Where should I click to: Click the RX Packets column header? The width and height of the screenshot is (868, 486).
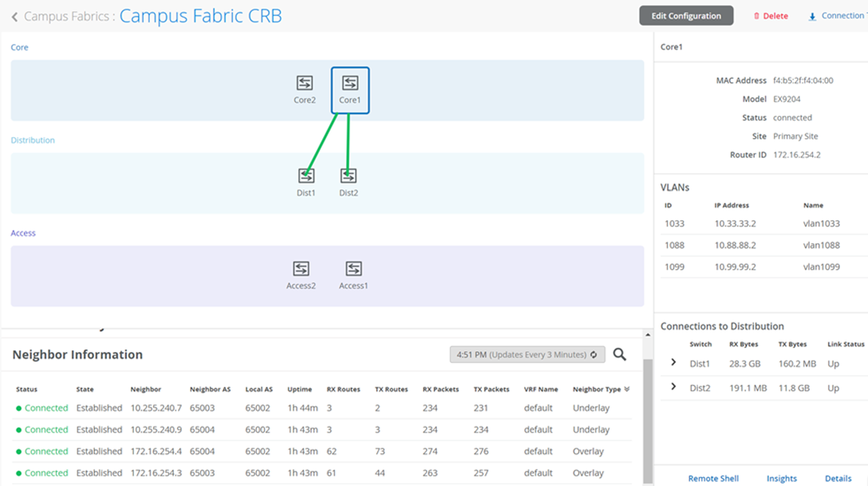(440, 389)
